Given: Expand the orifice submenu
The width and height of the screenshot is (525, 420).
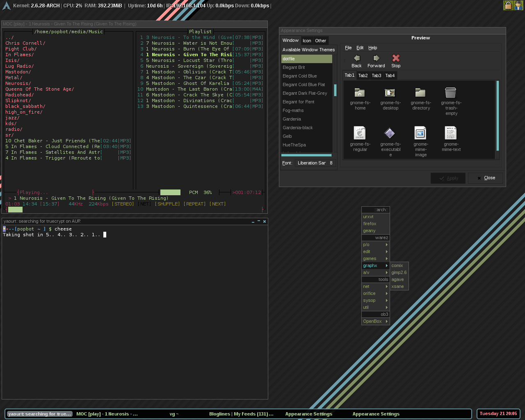Looking at the screenshot, I should pos(375,293).
